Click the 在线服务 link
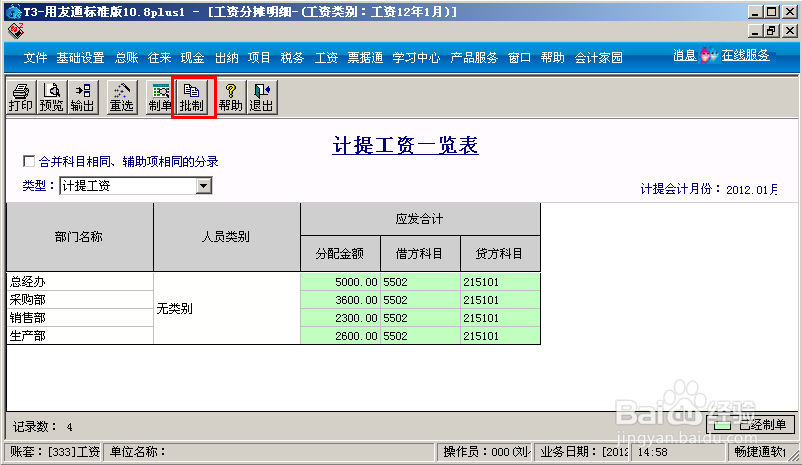This screenshot has width=802, height=465. pos(745,55)
